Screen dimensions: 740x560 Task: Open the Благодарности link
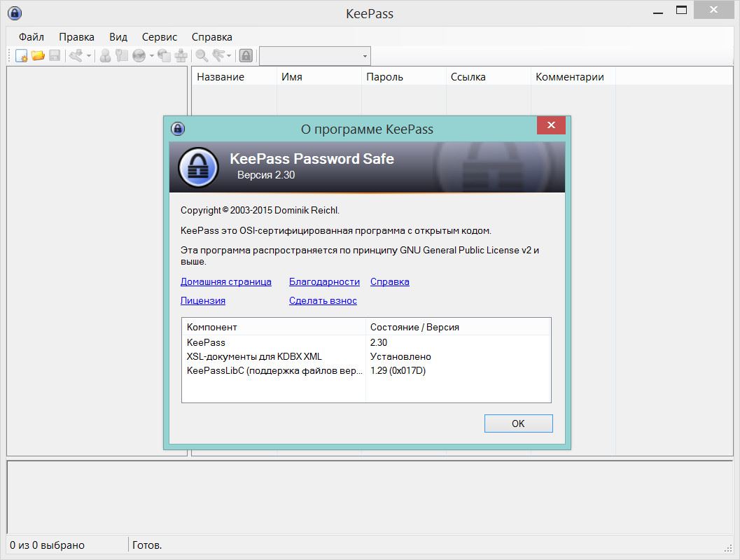(x=324, y=281)
